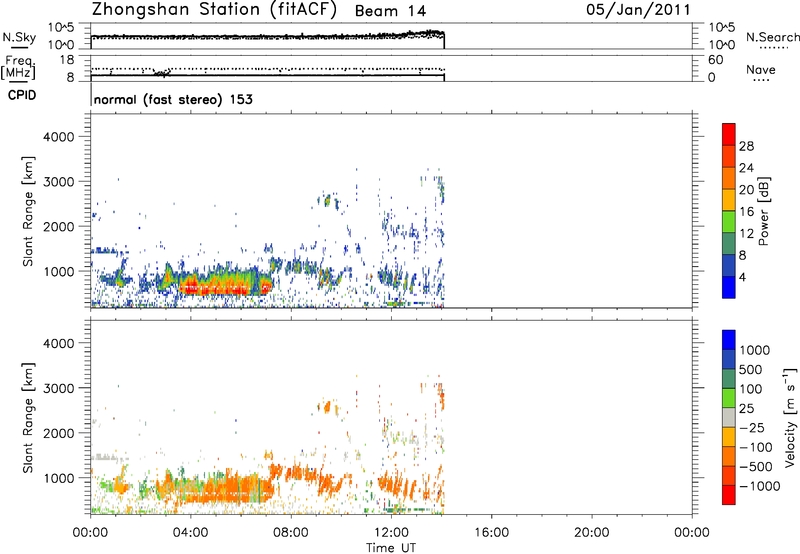
Task: Click the 'N.Search' legend label
Action: [772, 37]
